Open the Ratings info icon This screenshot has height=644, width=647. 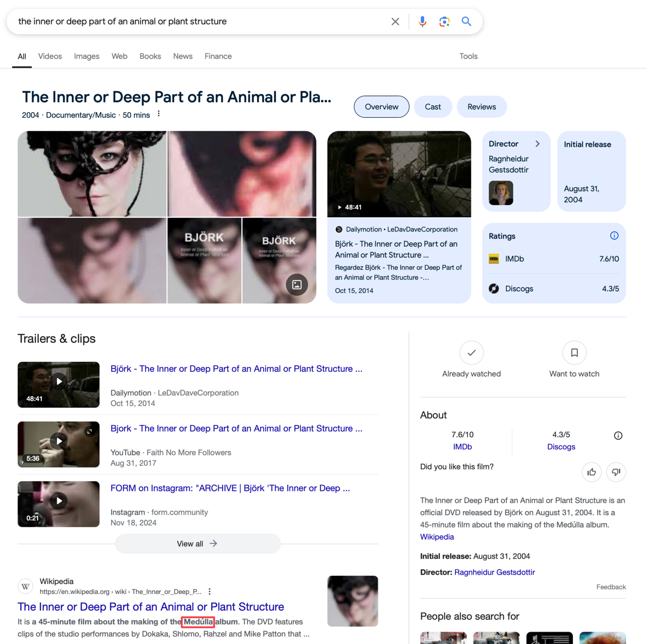point(614,236)
